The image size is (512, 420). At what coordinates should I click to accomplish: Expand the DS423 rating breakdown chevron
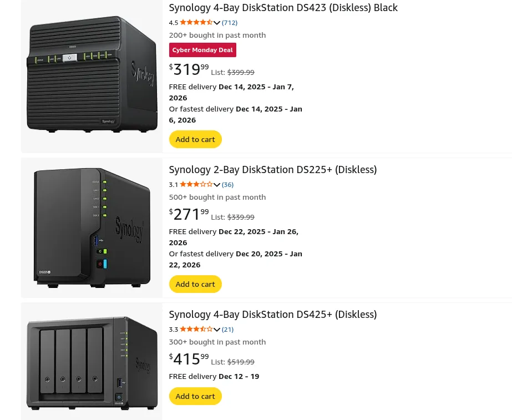coord(216,22)
